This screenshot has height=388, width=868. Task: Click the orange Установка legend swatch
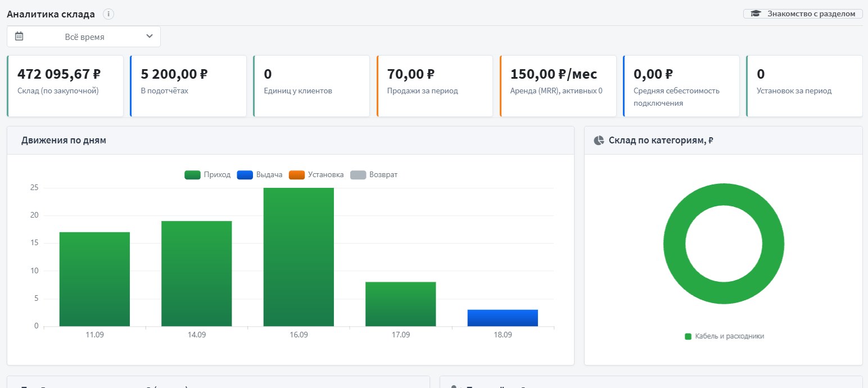297,175
